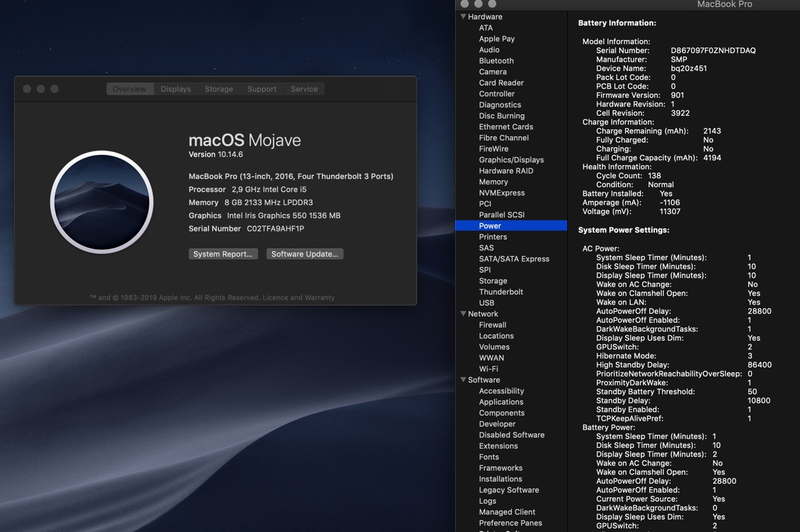
Task: Open the Storage tab in About This Mac
Action: [219, 89]
